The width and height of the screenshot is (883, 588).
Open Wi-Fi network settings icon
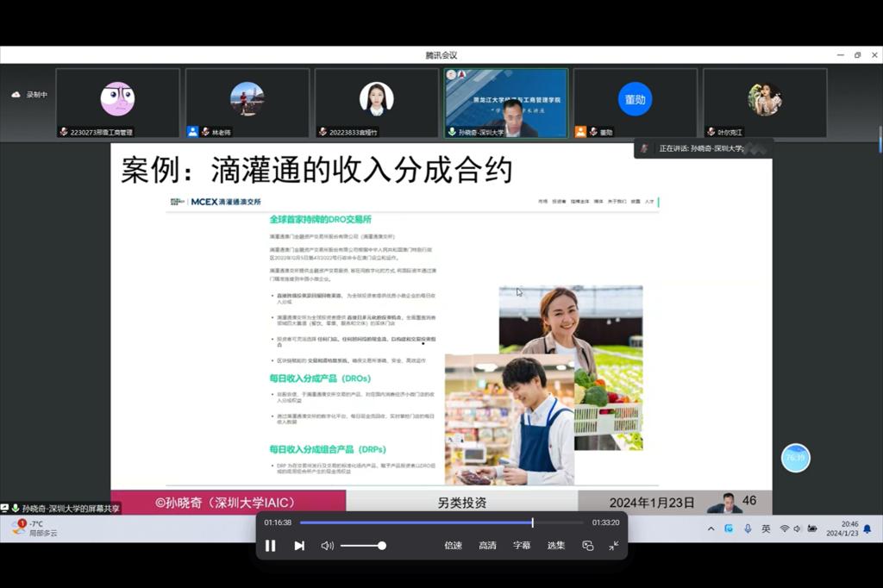pos(784,529)
